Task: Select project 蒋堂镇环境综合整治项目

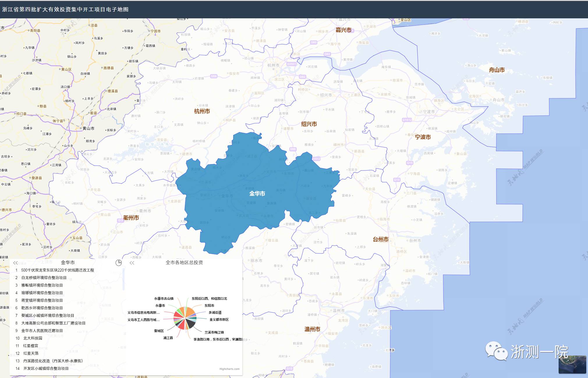Action: coord(42,300)
